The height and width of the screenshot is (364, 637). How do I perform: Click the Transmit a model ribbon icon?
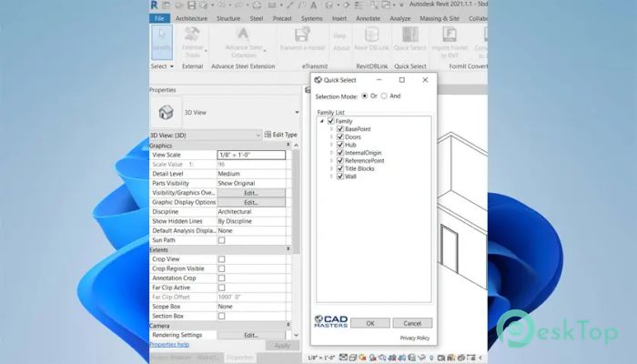pyautogui.click(x=302, y=35)
